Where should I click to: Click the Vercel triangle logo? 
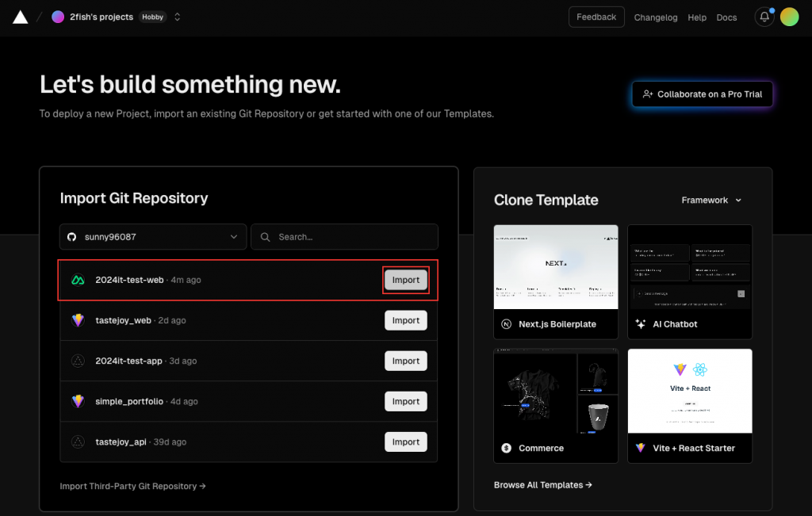tap(20, 17)
